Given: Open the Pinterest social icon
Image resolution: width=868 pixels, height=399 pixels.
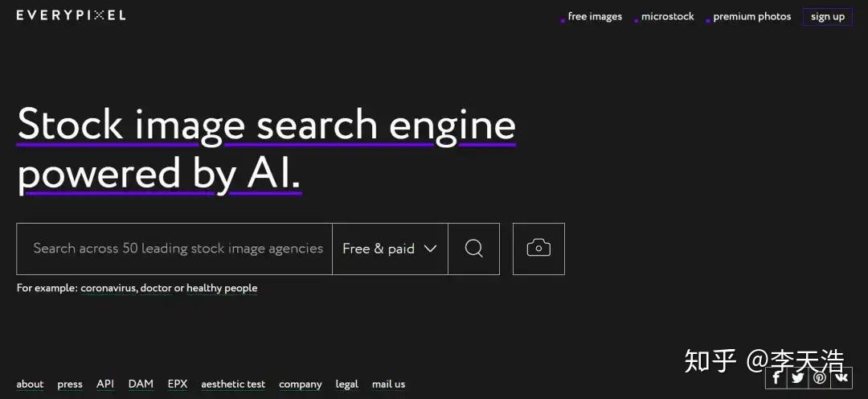Looking at the screenshot, I should coord(819,378).
